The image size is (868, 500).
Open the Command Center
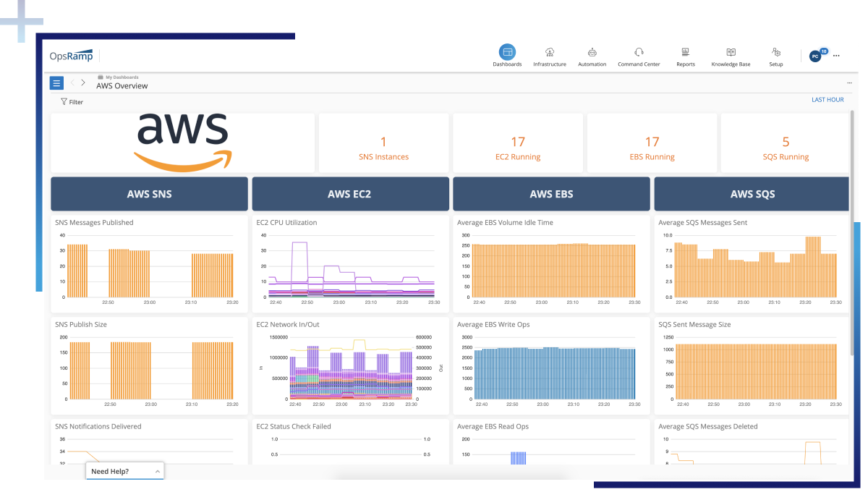pos(639,56)
